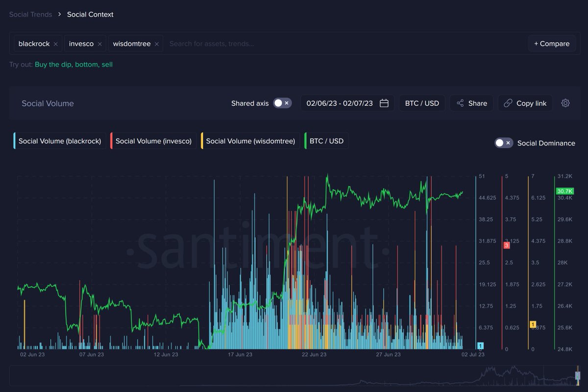Click the 12 Jun 23 axis label

point(166,354)
